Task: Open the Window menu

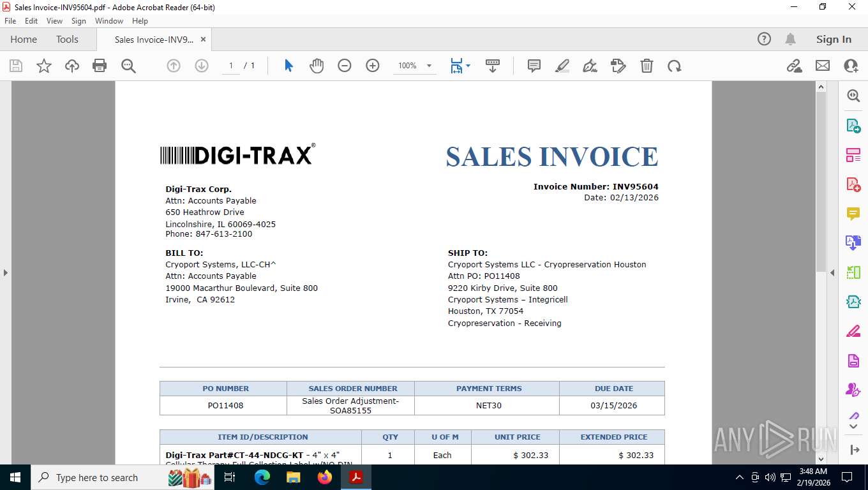Action: [109, 21]
